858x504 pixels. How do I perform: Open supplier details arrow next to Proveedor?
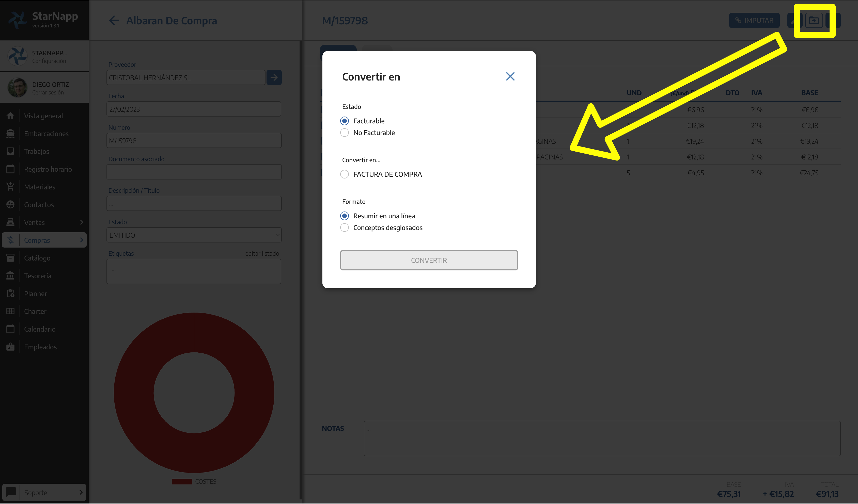pyautogui.click(x=274, y=78)
